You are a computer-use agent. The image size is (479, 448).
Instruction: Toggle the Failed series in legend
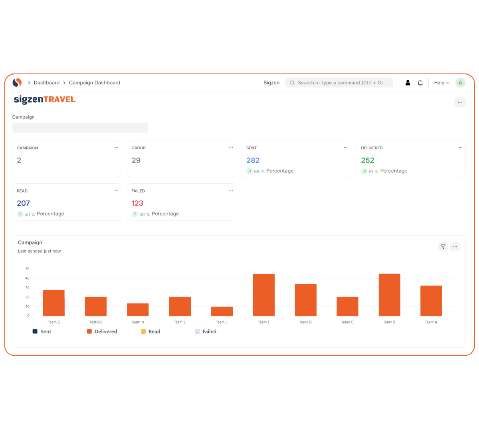206,331
